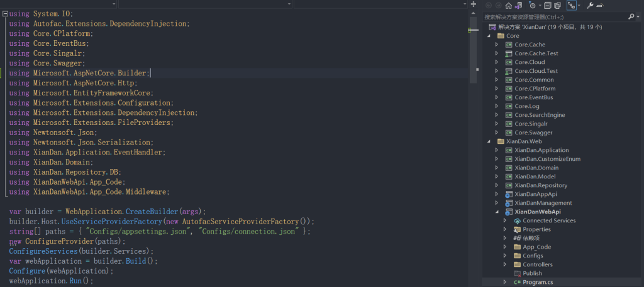Screen dimensions: 644x287
Task: Open the pending changes filter clock icon
Action: click(533, 5)
